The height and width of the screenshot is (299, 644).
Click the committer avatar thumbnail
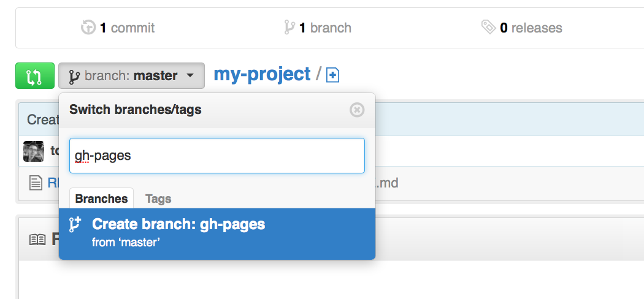click(34, 151)
